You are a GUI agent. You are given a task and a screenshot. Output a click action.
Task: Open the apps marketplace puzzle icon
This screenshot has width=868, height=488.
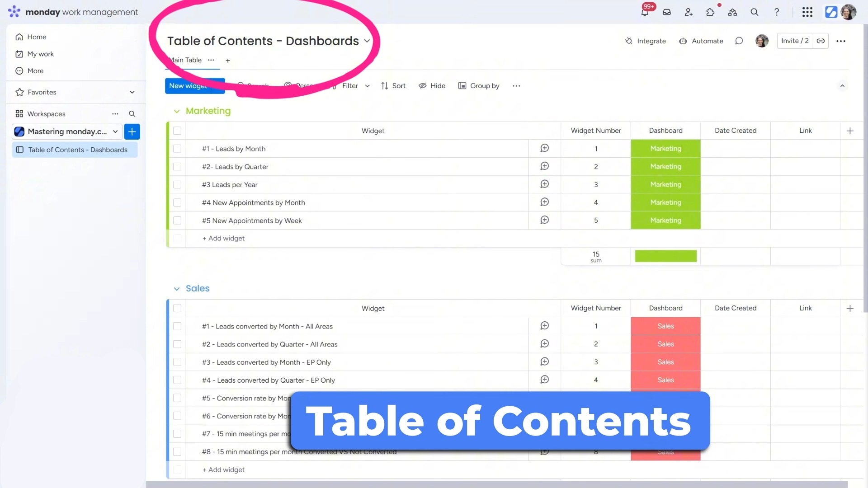[x=711, y=12]
